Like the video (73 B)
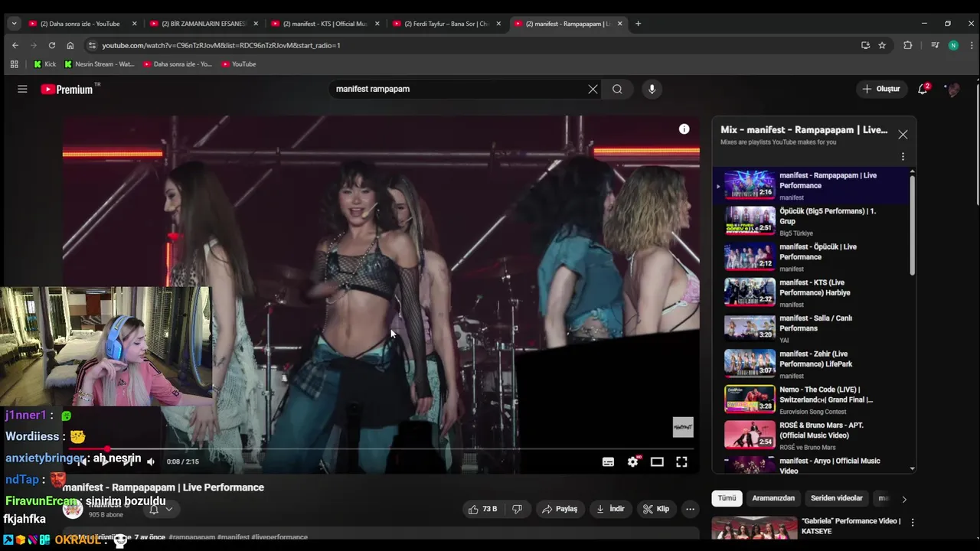 483,509
